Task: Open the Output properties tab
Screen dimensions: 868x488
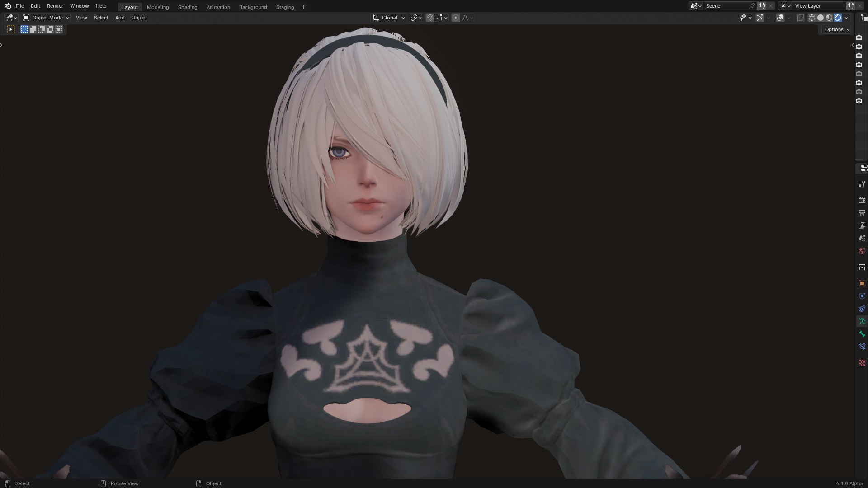Action: (862, 212)
